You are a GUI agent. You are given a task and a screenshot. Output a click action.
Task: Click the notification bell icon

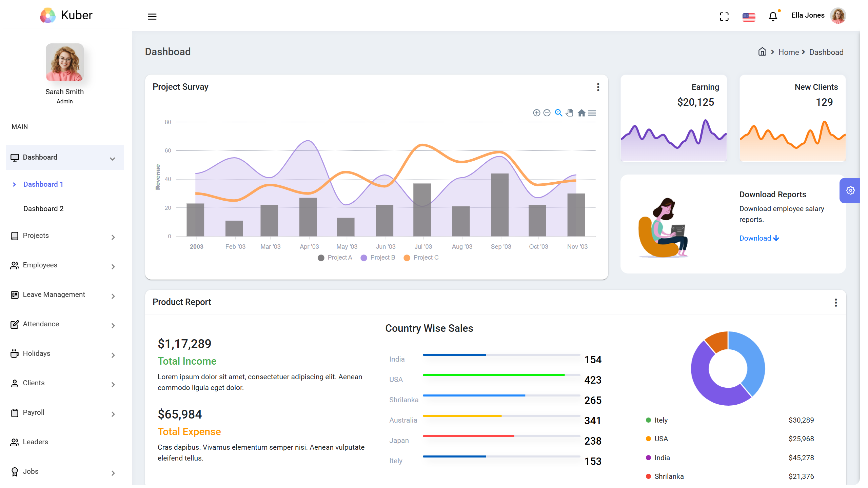click(x=773, y=16)
